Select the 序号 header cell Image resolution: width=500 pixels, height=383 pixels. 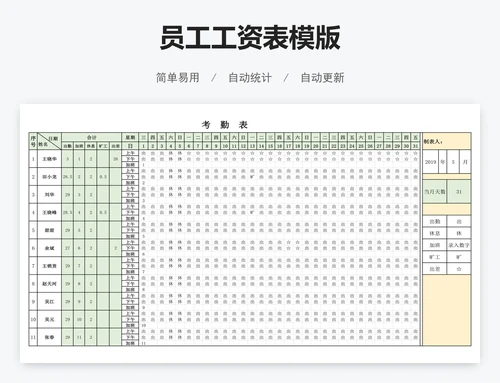[33, 141]
